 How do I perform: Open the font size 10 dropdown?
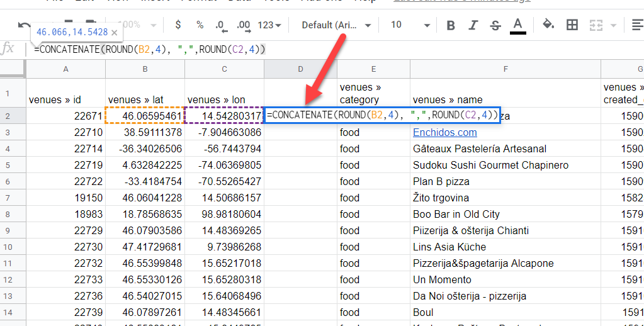[x=410, y=25]
